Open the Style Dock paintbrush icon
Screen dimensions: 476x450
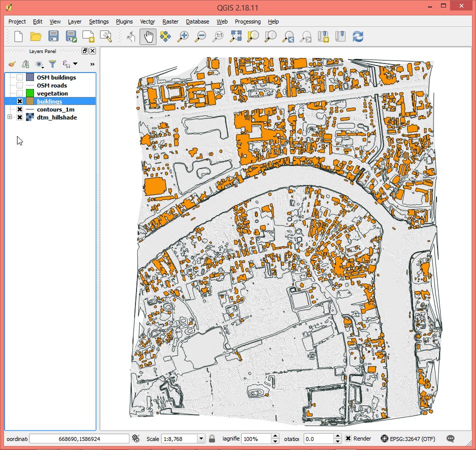tap(12, 64)
